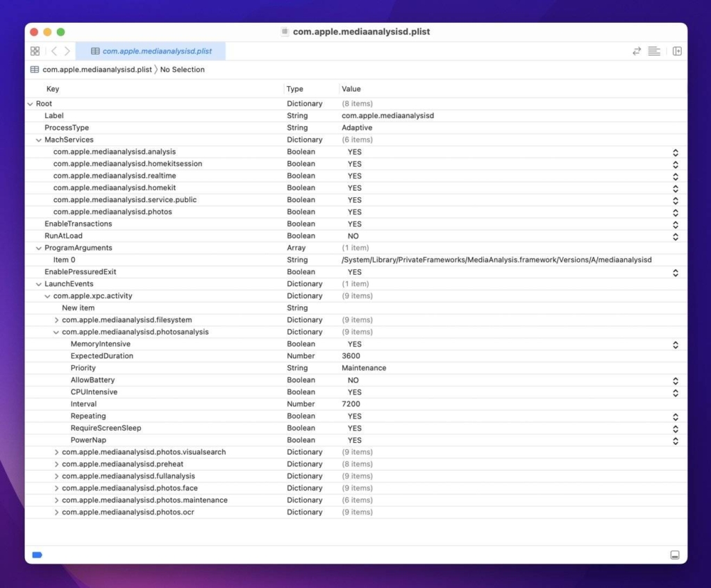Viewport: 711px width, 588px height.
Task: Click the related items grid icon
Action: pos(35,51)
